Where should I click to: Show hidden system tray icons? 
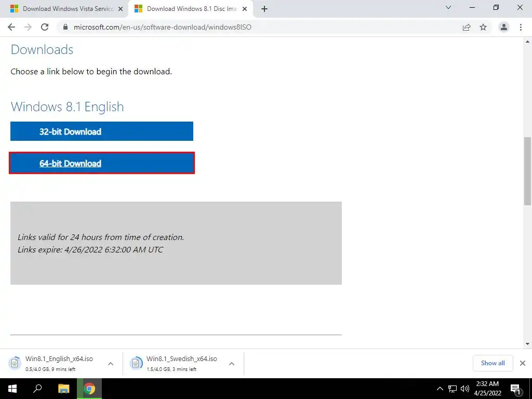(440, 389)
